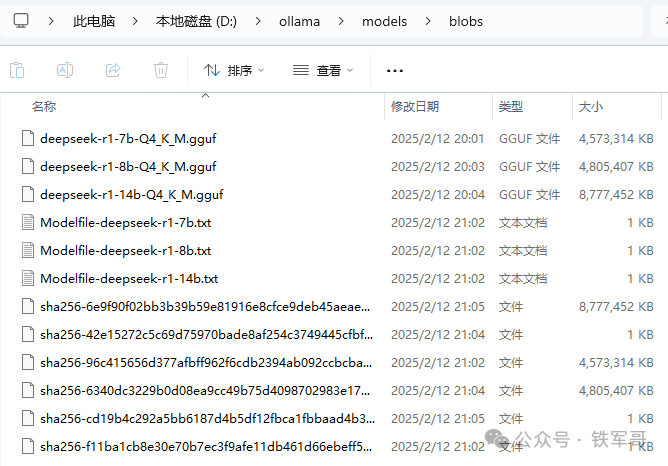Click date 2025/2/12 20:03

coord(438,167)
